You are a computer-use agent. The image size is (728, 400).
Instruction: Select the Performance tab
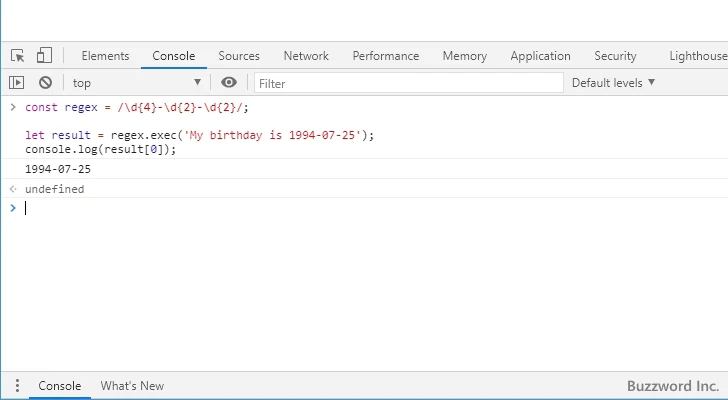click(385, 56)
